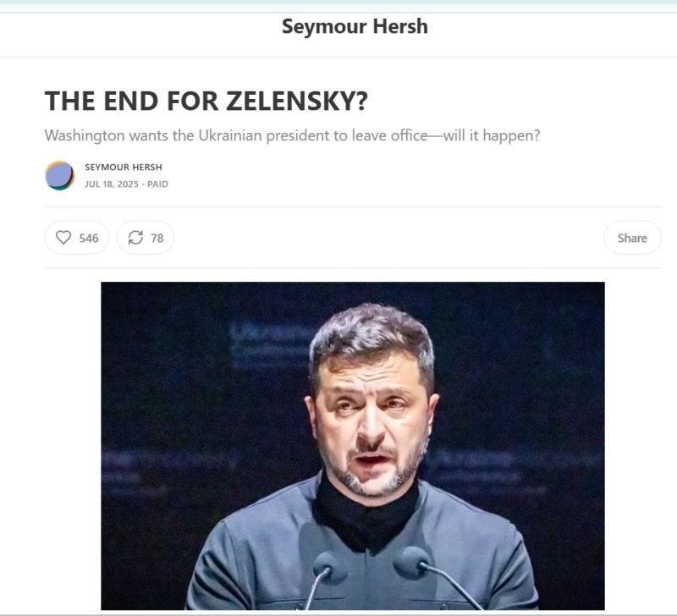This screenshot has height=616, width=677.
Task: Click the headline THE END FOR ZELENSKY?
Action: tap(206, 102)
